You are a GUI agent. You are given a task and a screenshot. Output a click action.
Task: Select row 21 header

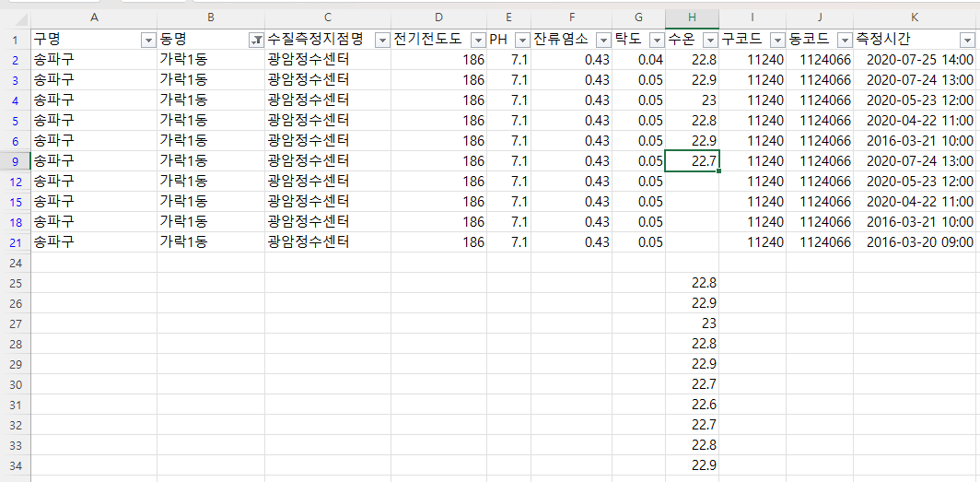[16, 242]
